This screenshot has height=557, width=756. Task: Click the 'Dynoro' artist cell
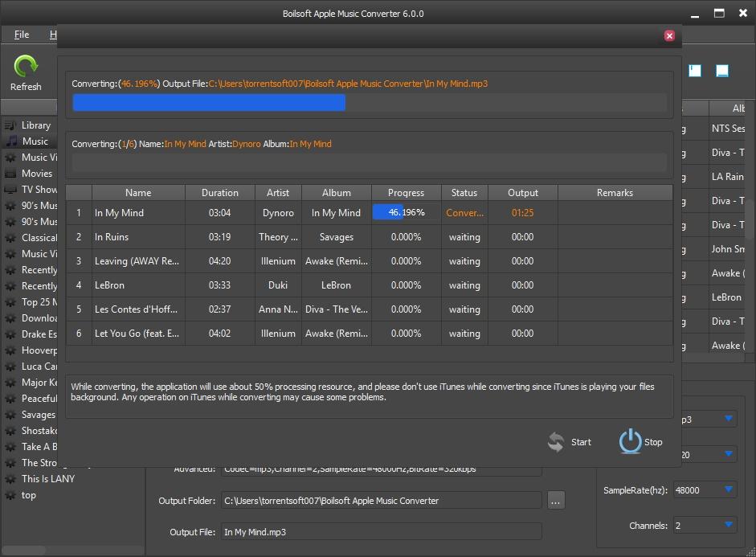pyautogui.click(x=278, y=213)
